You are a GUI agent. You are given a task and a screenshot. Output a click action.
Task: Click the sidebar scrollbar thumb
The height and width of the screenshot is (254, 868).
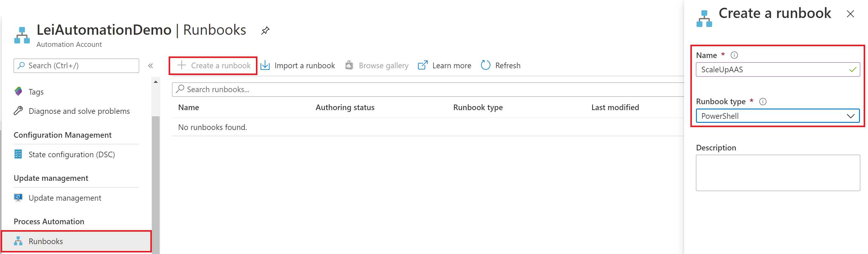[156, 185]
